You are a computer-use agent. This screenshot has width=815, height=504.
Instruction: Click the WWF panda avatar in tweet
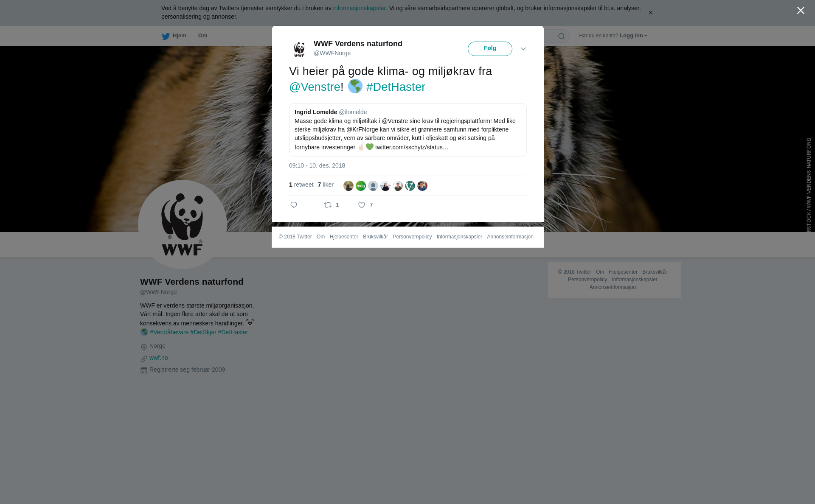click(299, 49)
